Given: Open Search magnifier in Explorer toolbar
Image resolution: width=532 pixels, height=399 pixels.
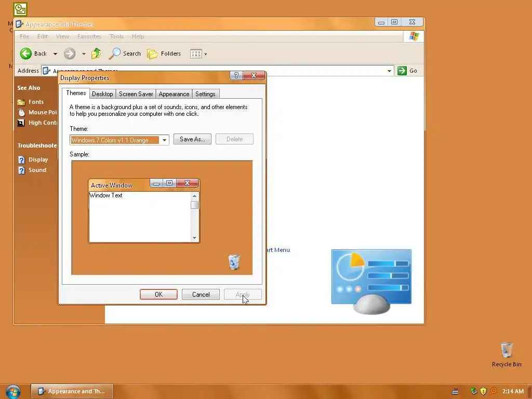Looking at the screenshot, I should pyautogui.click(x=115, y=54).
